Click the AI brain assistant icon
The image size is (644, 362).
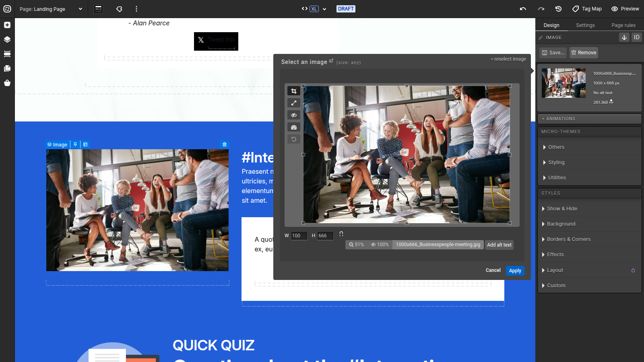(119, 9)
